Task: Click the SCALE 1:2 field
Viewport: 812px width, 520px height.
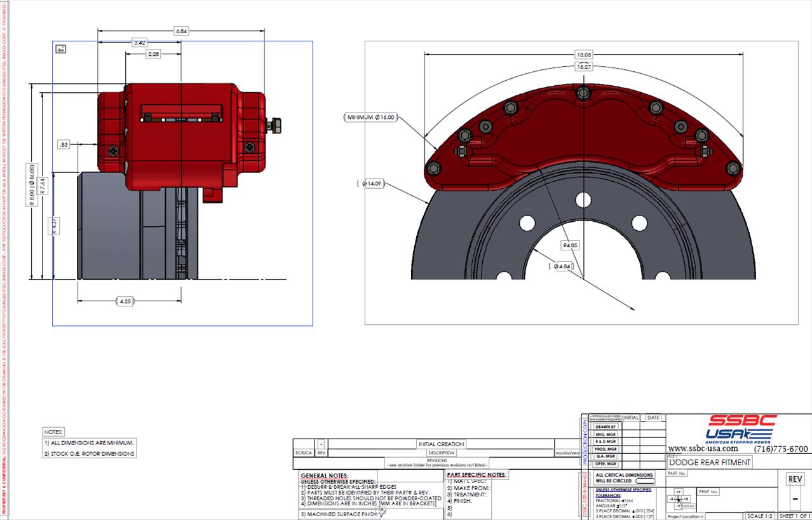Action: tap(759, 516)
